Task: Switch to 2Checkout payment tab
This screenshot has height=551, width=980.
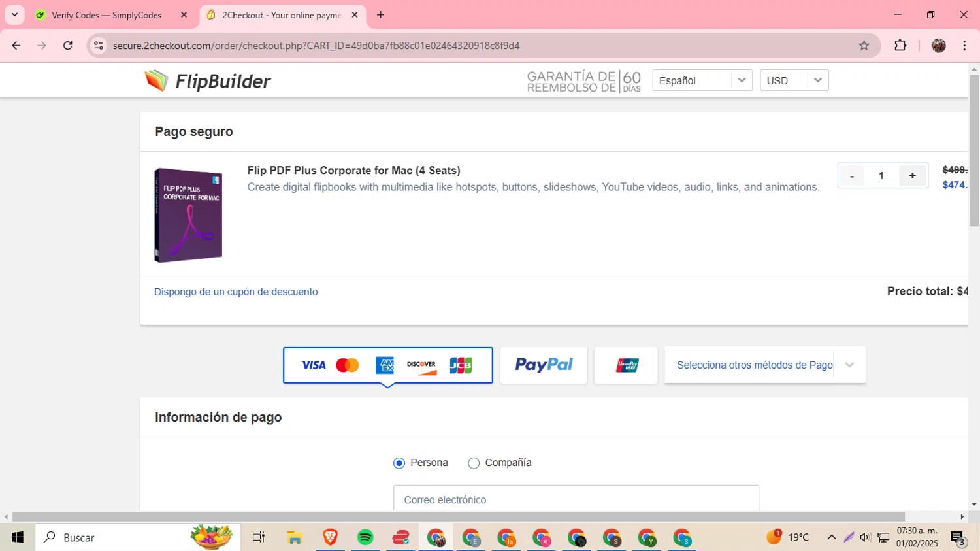Action: click(282, 15)
